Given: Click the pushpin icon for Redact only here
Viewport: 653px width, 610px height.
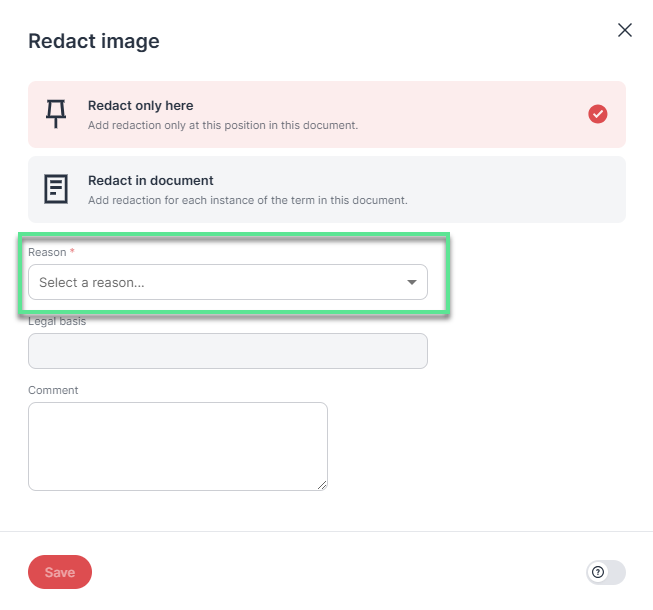Looking at the screenshot, I should (x=56, y=114).
